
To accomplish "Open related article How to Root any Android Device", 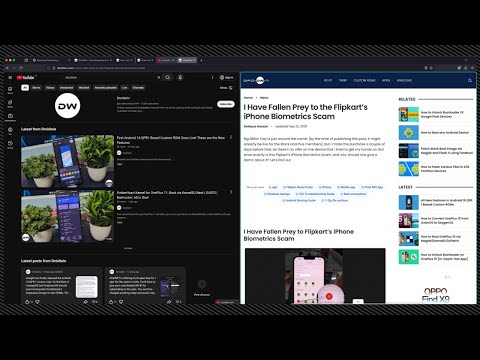I will tap(436, 133).
